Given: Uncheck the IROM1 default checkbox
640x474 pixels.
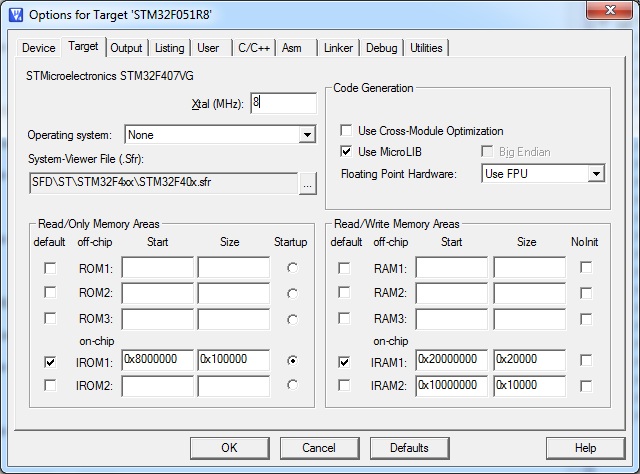Looking at the screenshot, I should (x=50, y=362).
